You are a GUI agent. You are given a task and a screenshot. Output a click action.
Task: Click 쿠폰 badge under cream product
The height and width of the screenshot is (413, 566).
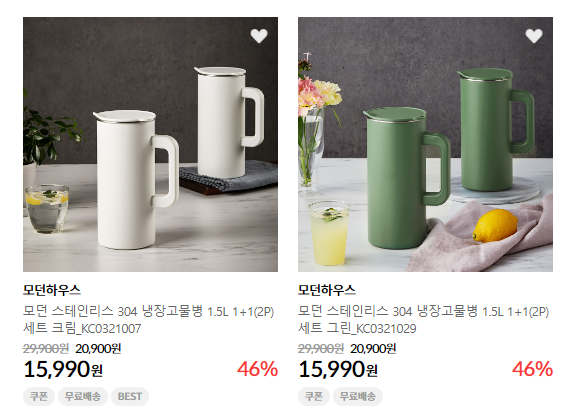coord(39,396)
